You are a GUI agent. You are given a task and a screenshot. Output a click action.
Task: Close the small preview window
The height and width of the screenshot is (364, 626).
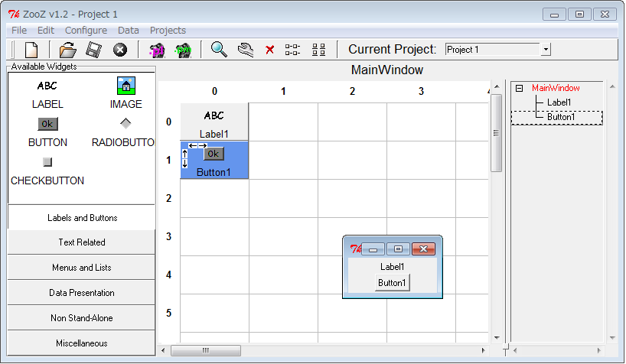(424, 249)
